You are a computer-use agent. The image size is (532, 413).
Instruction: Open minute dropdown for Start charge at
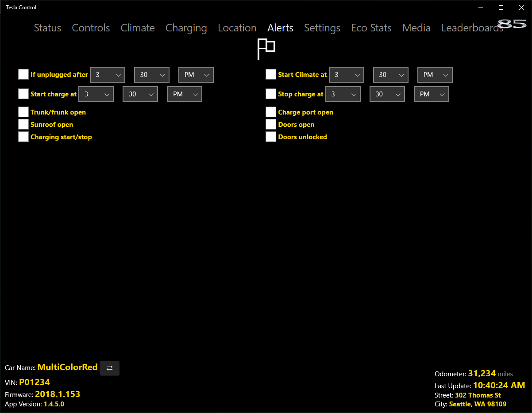(x=140, y=94)
